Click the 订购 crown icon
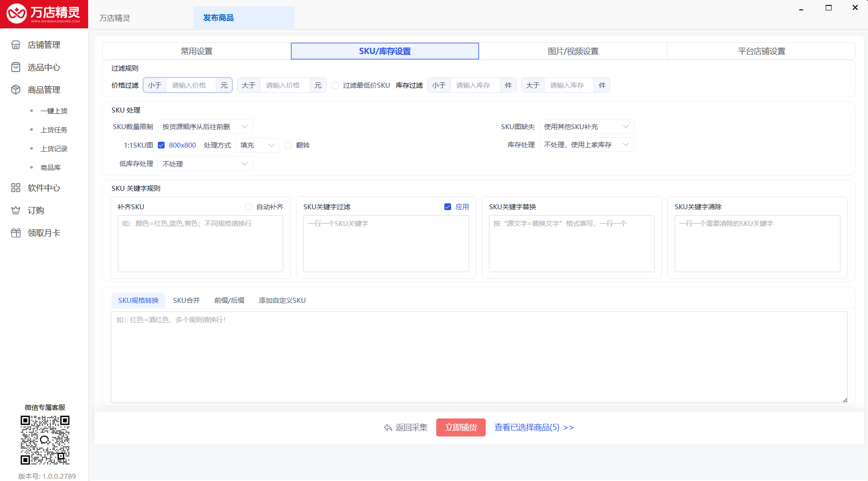Viewport: 868px width, 481px height. tap(16, 211)
